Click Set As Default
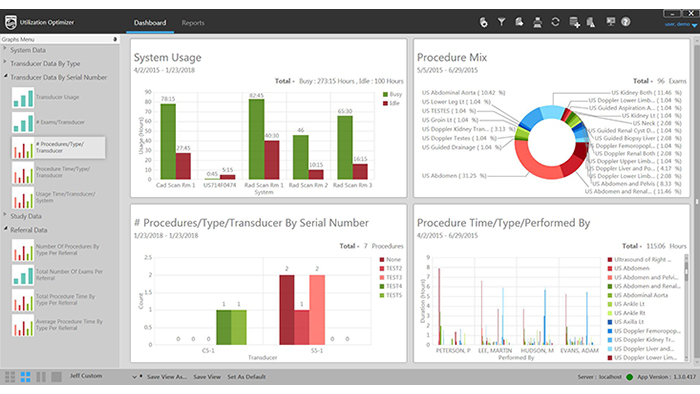The height and width of the screenshot is (394, 700). point(246,377)
